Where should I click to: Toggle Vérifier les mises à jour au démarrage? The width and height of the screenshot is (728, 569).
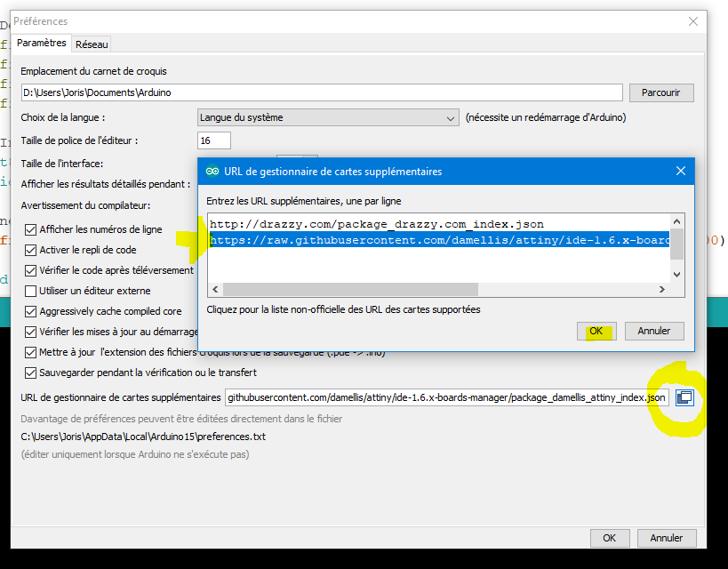(30, 332)
